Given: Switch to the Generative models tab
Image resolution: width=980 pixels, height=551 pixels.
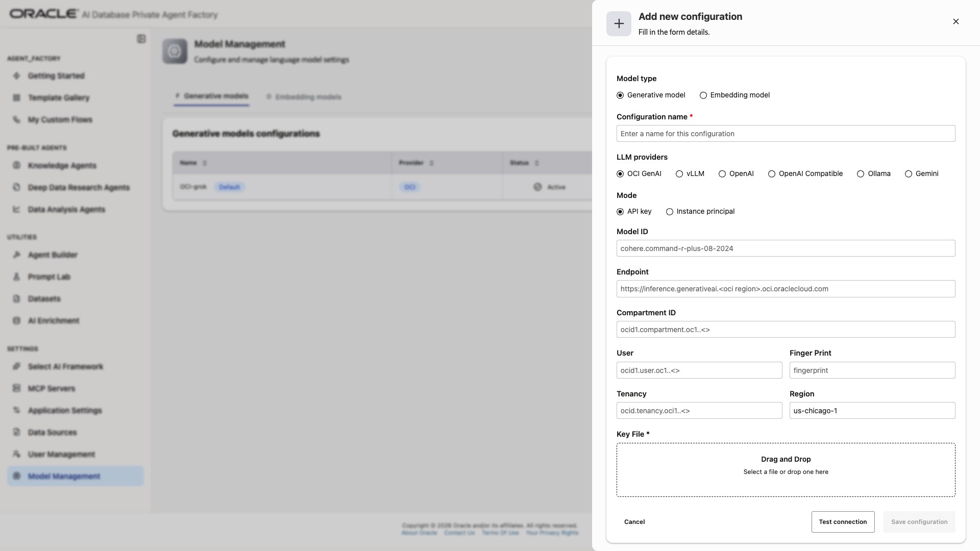Looking at the screenshot, I should coord(211,96).
